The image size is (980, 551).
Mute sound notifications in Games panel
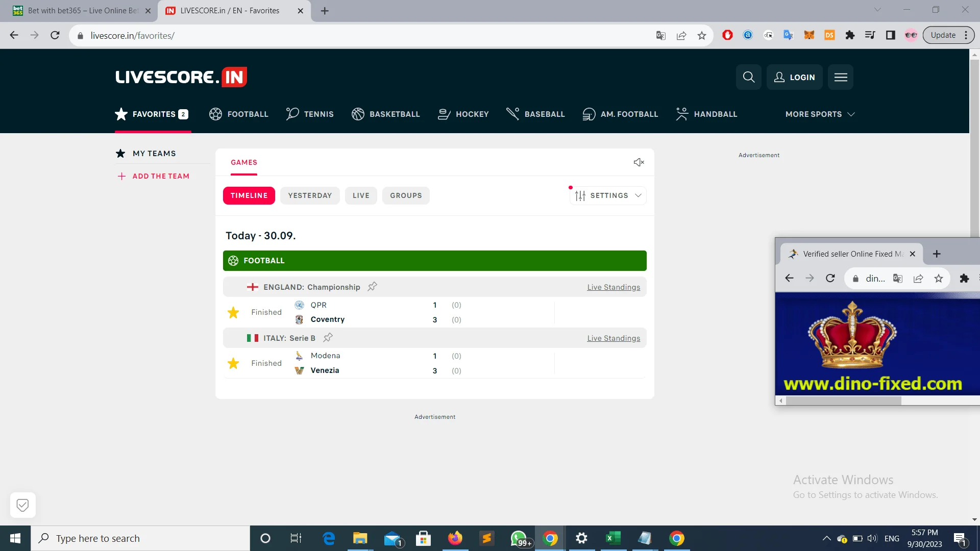pos(639,162)
